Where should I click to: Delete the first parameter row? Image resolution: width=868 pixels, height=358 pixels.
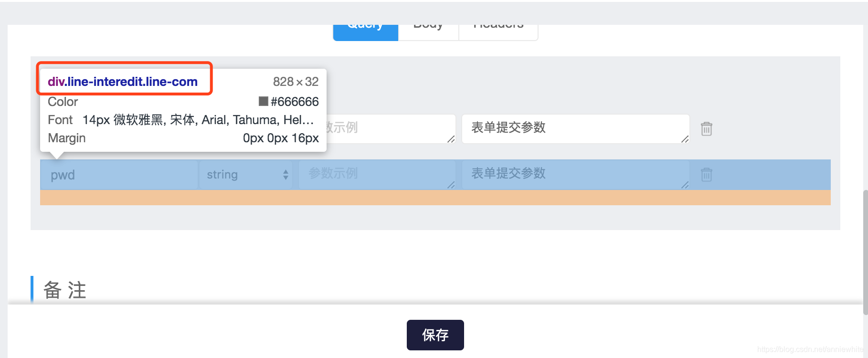[x=707, y=129]
